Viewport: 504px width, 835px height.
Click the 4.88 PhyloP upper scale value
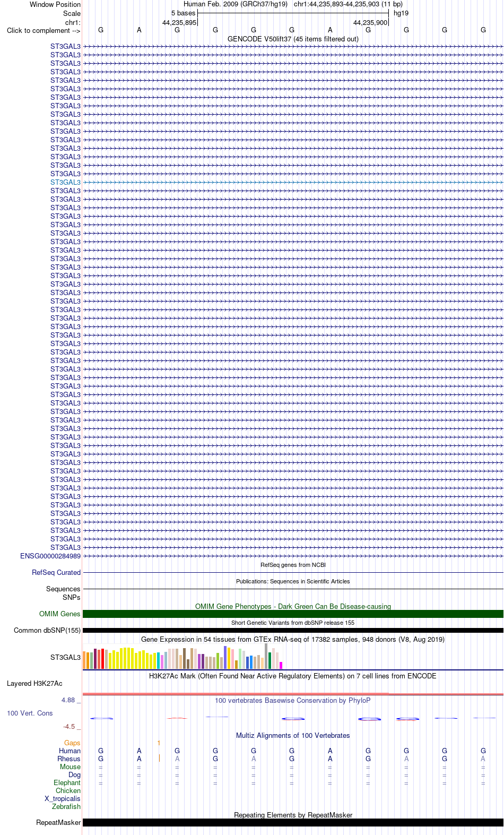(68, 700)
